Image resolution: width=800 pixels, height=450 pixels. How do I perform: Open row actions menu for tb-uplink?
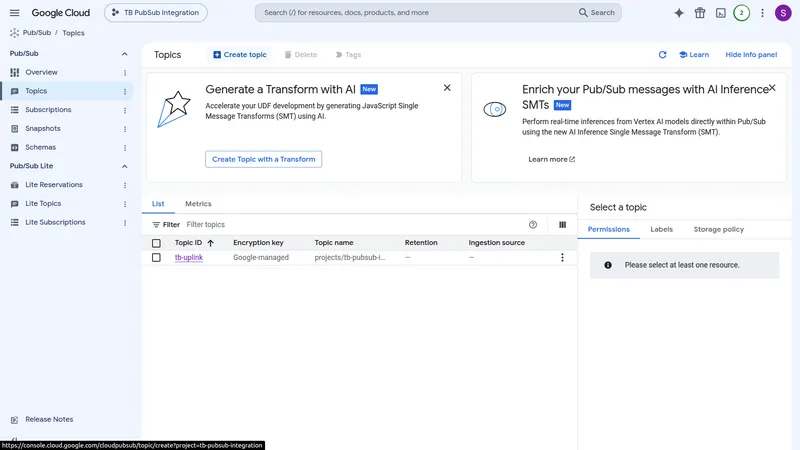tap(562, 258)
